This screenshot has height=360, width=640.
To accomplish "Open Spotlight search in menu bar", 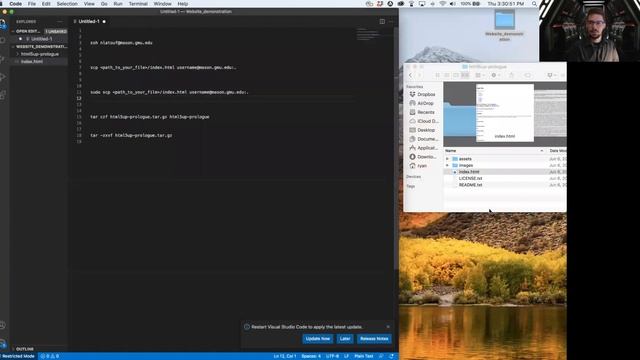I will pyautogui.click(x=534, y=4).
